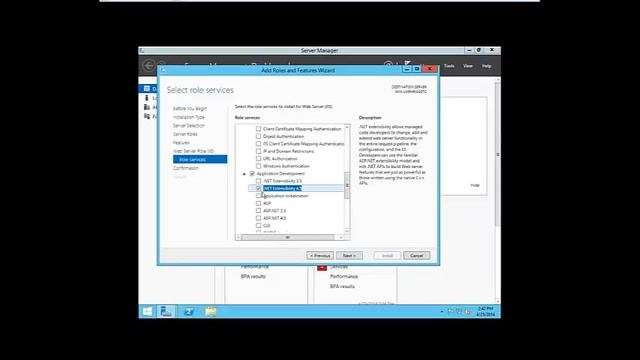Click horizontal scrollbar left arrow in role services
640x360 pixels.
click(238, 237)
